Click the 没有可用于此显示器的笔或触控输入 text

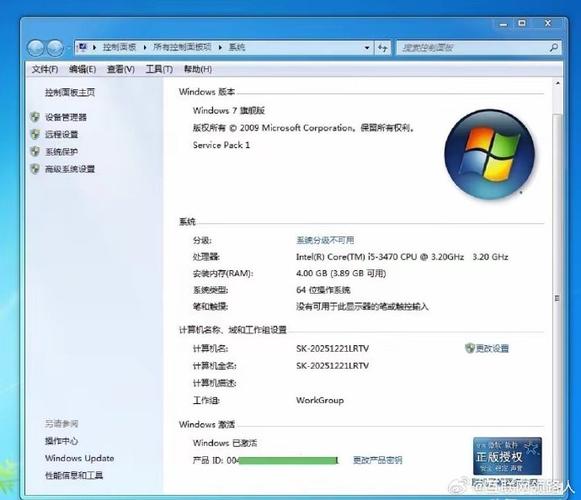tap(362, 307)
